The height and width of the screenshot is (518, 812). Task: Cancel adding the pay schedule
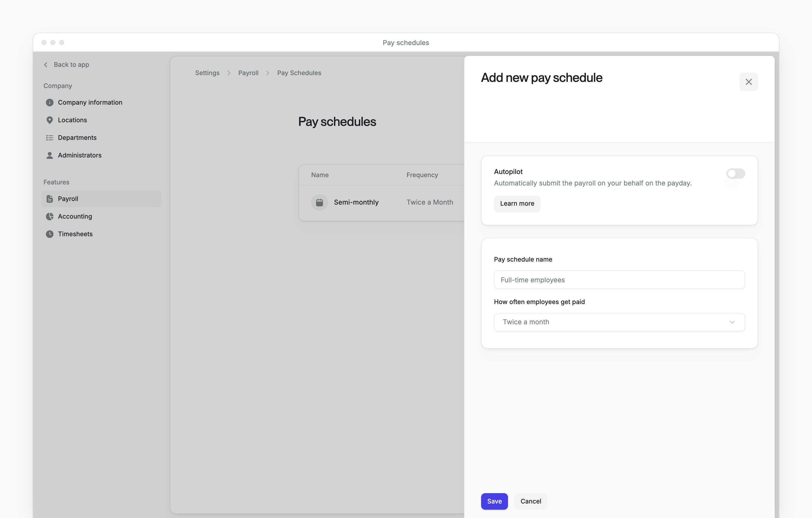tap(531, 501)
